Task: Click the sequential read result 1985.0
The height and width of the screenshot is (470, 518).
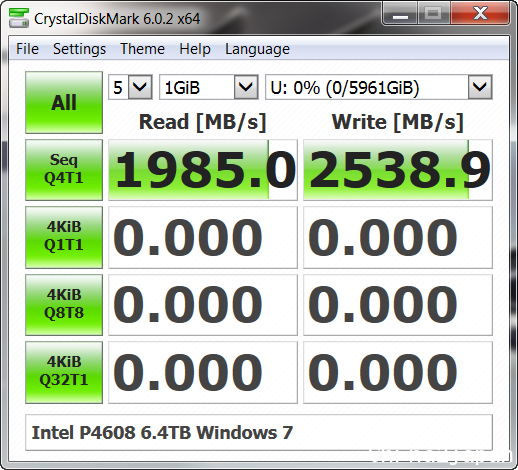Action: tap(203, 170)
